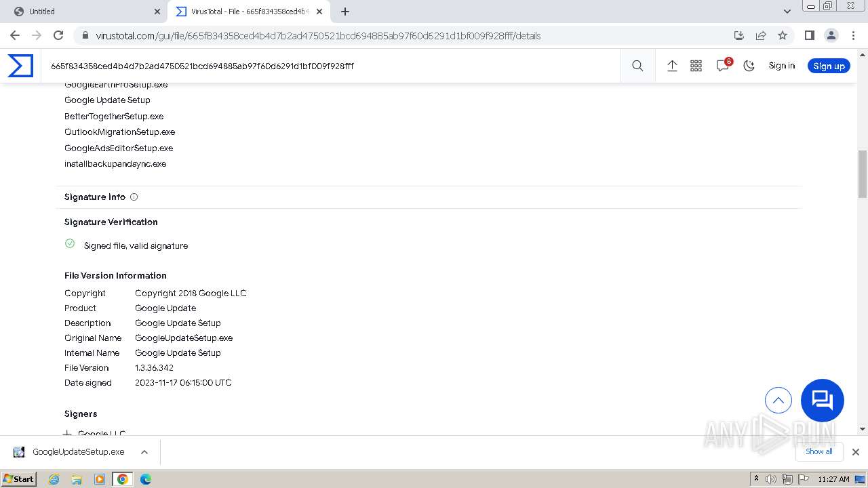Open Microsoft Edge from taskbar

click(x=146, y=479)
